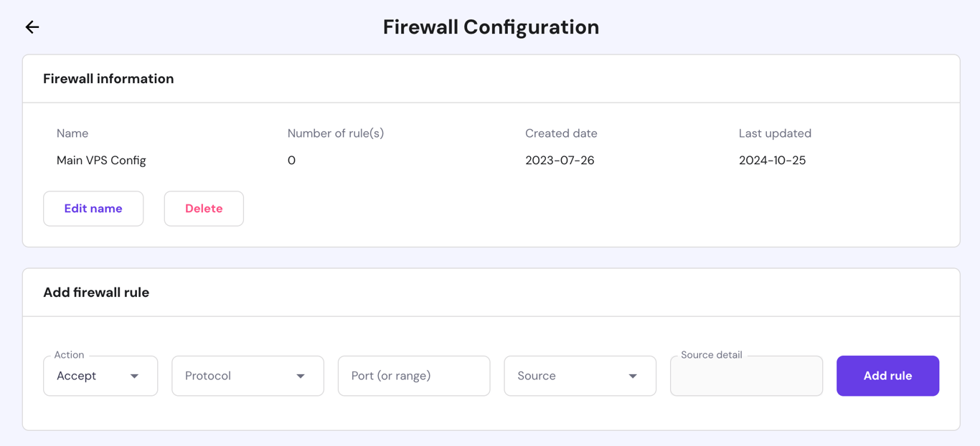Screen dimensions: 980x446
Task: Click the Add firewall rule section header
Action: 96,292
